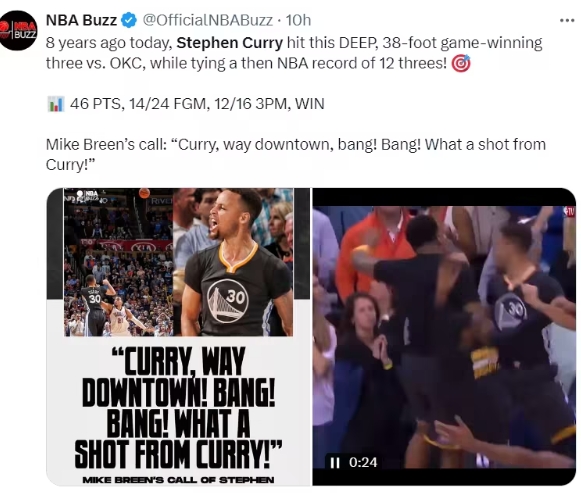Click the Curry jersey photo in graphic

click(233, 262)
